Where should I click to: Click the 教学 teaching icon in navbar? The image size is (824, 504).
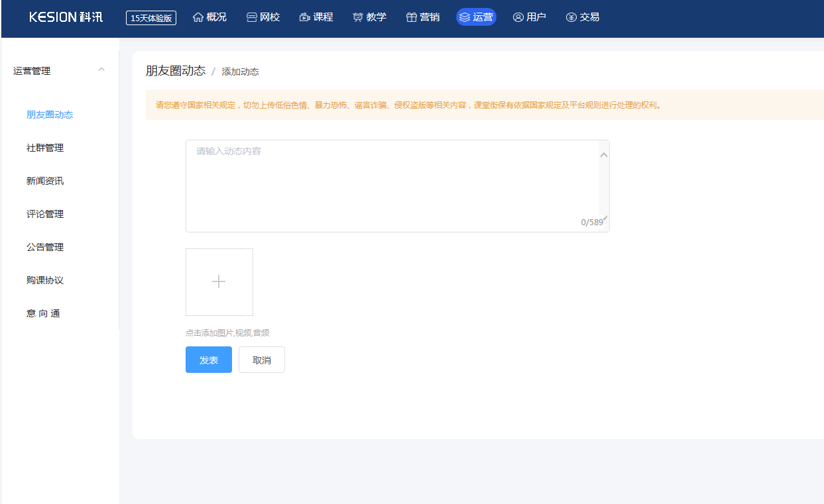(x=358, y=17)
